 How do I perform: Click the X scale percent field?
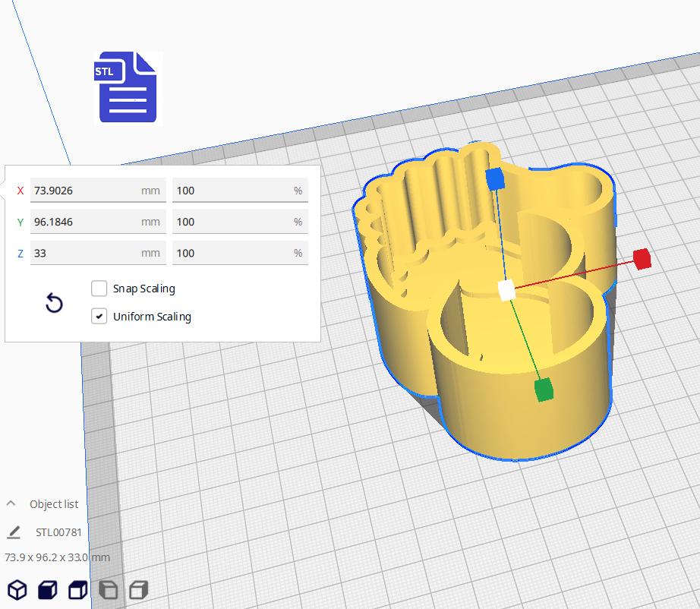pyautogui.click(x=240, y=191)
